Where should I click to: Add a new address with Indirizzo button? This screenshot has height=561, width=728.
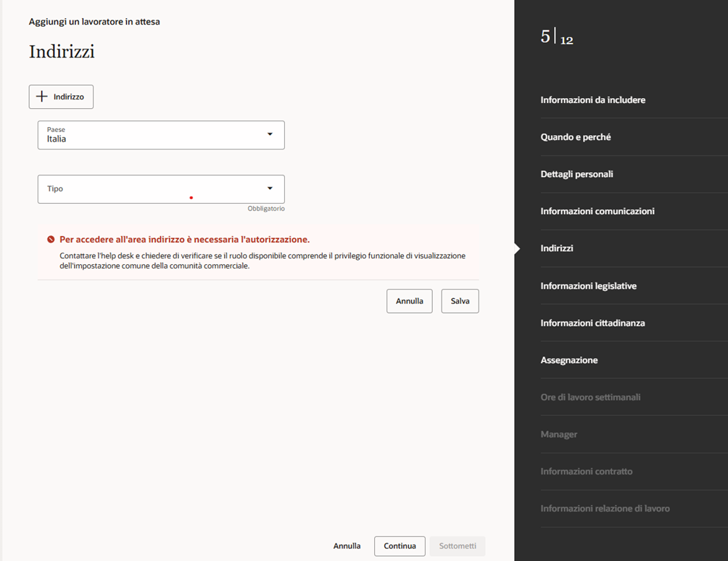(x=62, y=97)
